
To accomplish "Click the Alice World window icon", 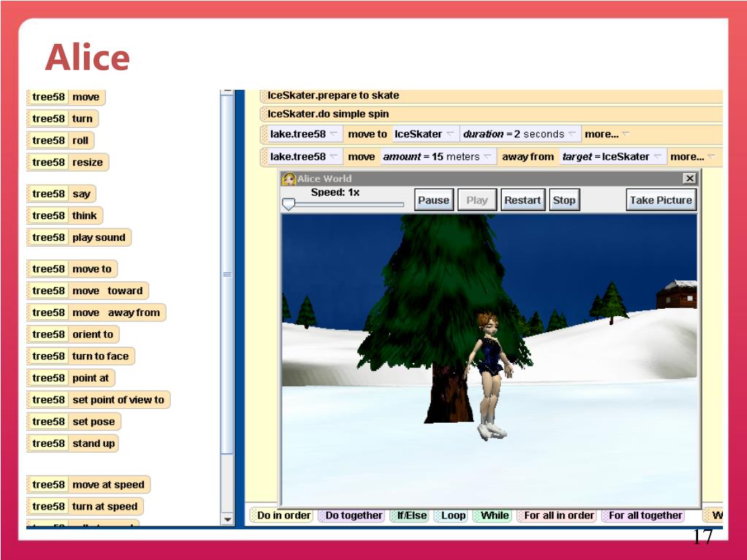I will click(x=288, y=179).
